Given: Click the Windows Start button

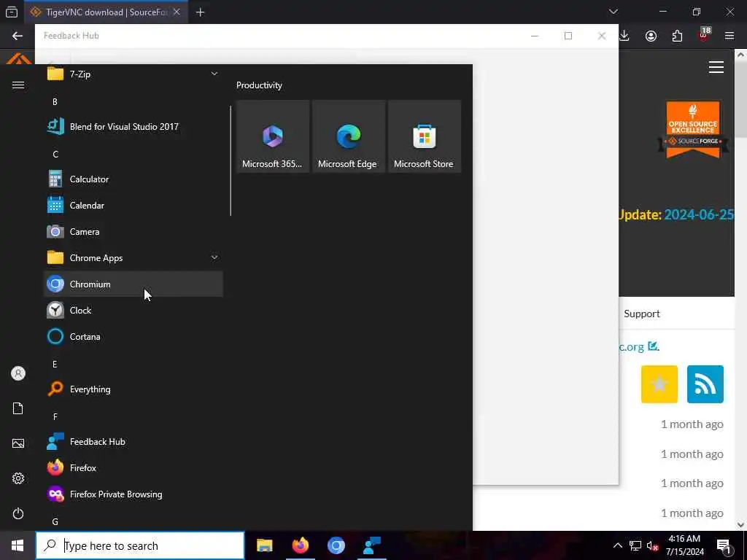Looking at the screenshot, I should pos(18,545).
